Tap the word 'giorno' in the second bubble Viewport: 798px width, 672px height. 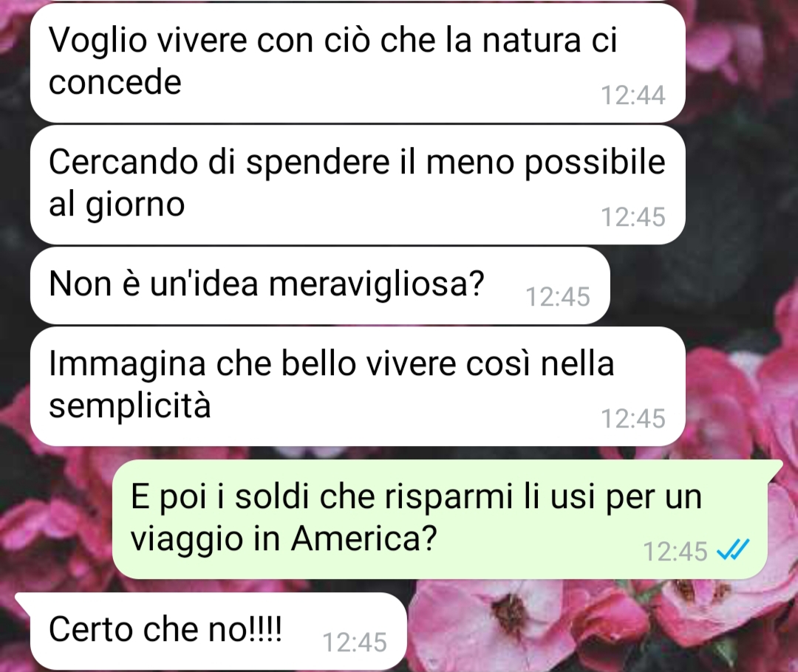coord(135,205)
